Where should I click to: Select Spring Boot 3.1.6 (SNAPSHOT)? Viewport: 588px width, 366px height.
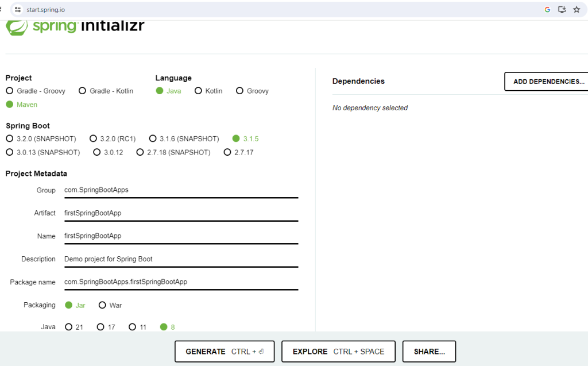(184, 138)
